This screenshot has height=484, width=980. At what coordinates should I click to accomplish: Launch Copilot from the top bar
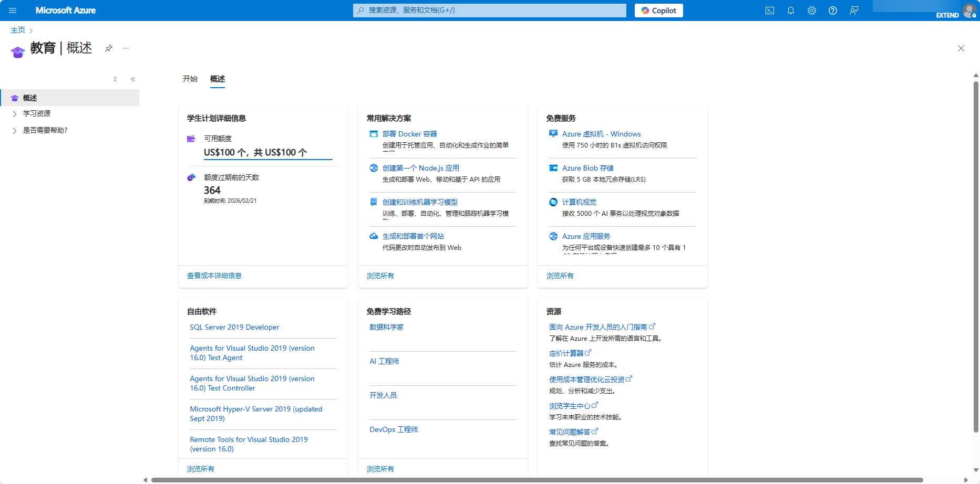tap(658, 10)
